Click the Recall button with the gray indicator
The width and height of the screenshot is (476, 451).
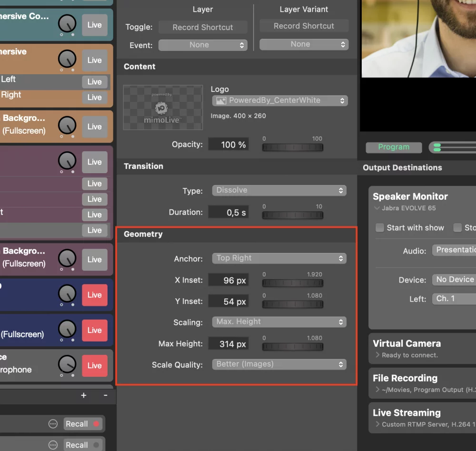pos(82,445)
